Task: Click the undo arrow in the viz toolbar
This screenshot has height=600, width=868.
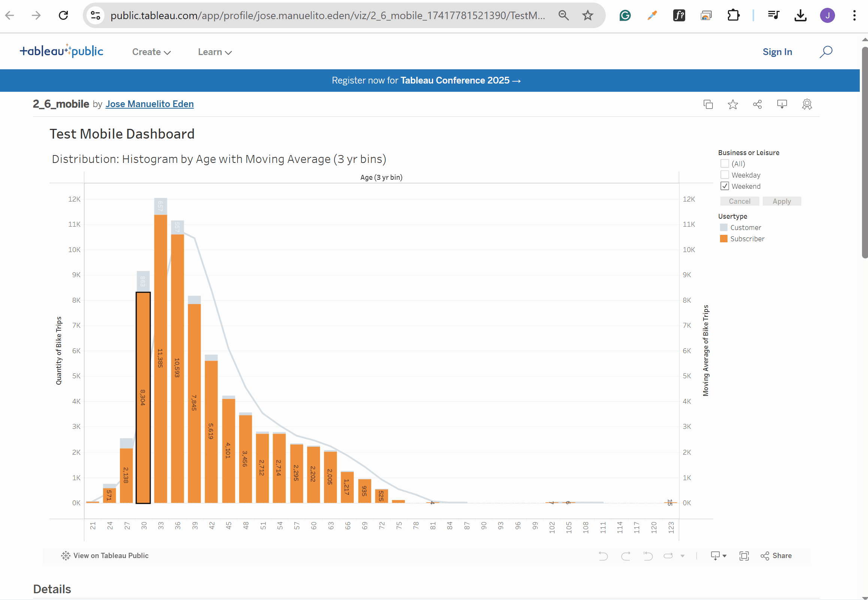Action: [603, 556]
